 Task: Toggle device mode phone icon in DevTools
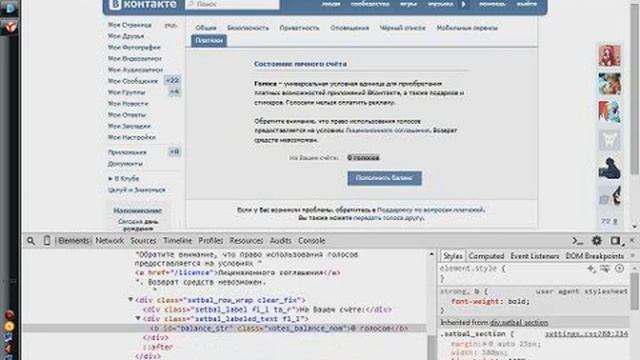47,241
